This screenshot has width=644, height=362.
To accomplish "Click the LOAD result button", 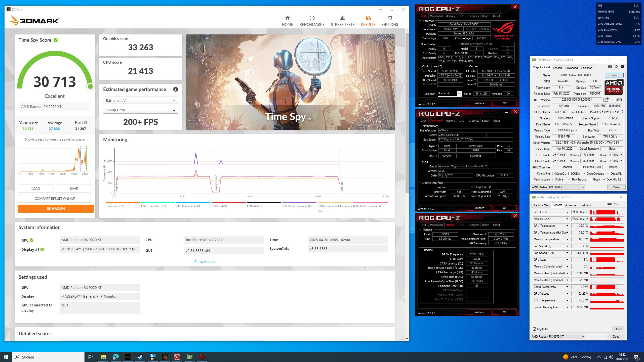I will [35, 189].
